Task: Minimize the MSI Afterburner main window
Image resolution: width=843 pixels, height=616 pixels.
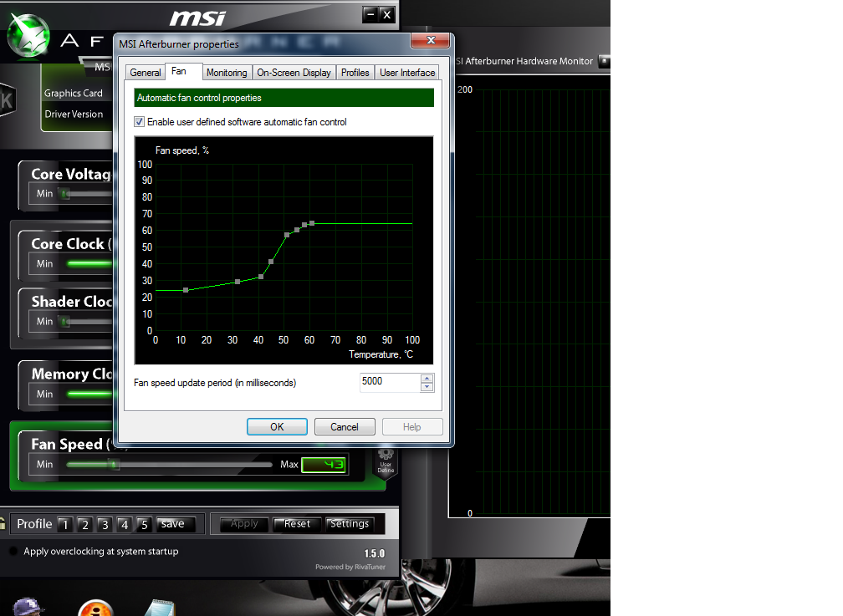Action: tap(370, 14)
